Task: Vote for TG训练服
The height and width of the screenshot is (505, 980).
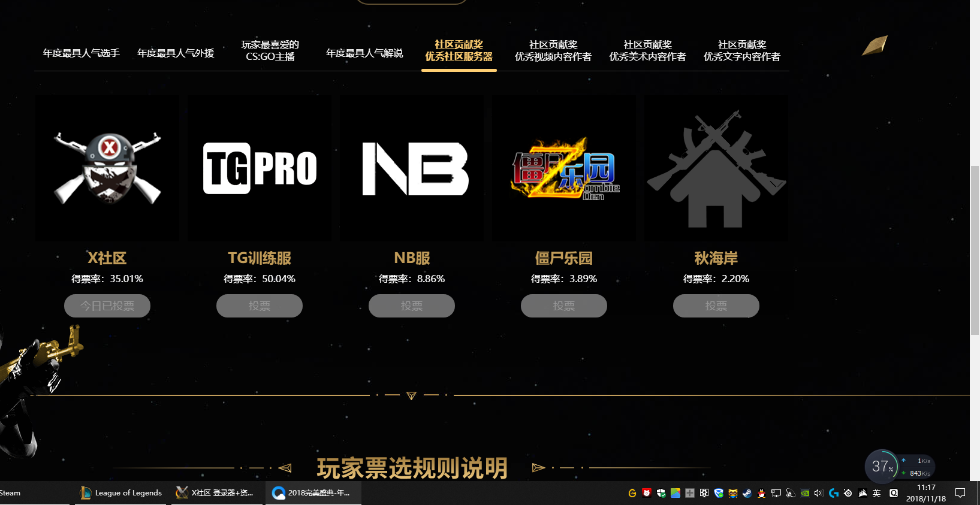Action: tap(260, 306)
